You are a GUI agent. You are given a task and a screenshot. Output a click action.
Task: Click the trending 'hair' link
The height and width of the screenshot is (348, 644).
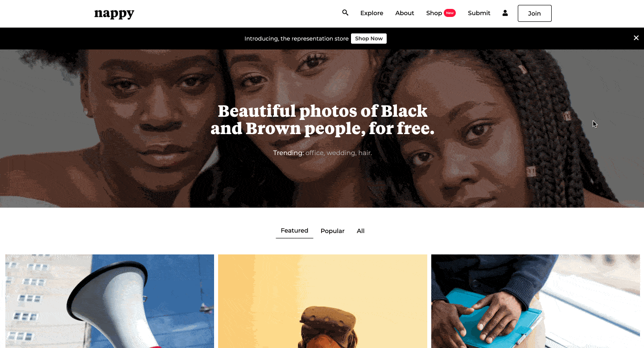[364, 153]
